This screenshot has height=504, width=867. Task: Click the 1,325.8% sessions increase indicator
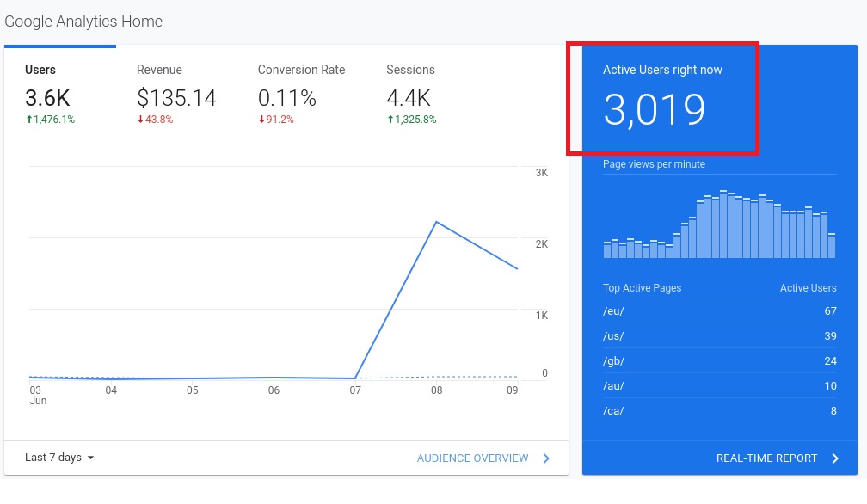411,120
